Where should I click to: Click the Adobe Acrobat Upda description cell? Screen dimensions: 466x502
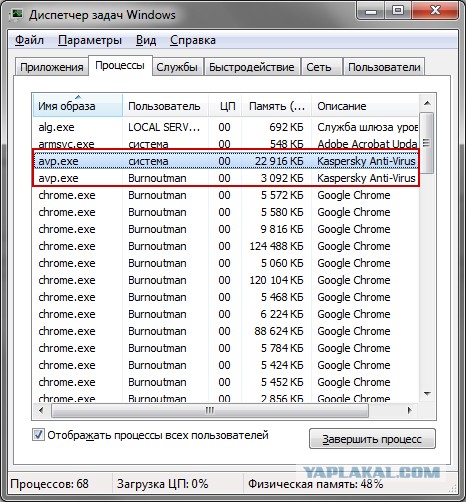[367, 144]
